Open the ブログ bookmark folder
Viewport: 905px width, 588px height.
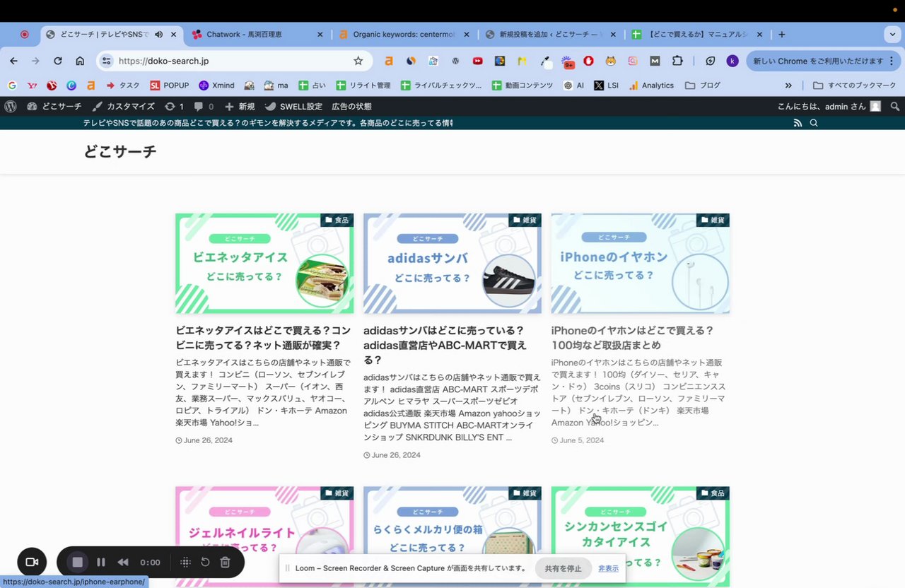tap(703, 85)
